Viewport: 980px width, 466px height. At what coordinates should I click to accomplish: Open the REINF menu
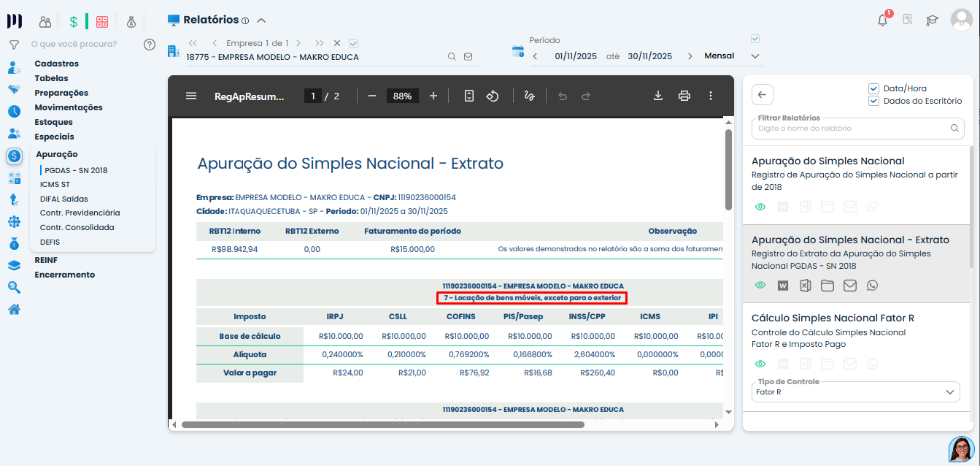46,260
